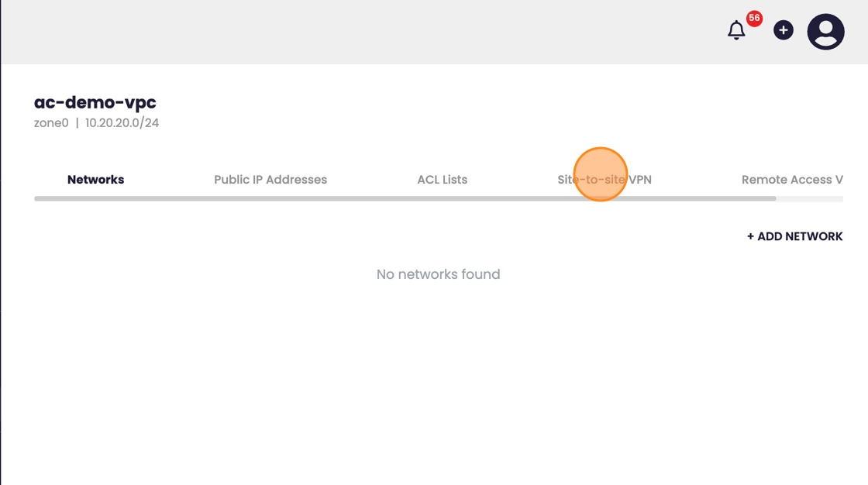This screenshot has height=485, width=868.
Task: Click the scrollbar track's light right end
Action: [x=809, y=199]
